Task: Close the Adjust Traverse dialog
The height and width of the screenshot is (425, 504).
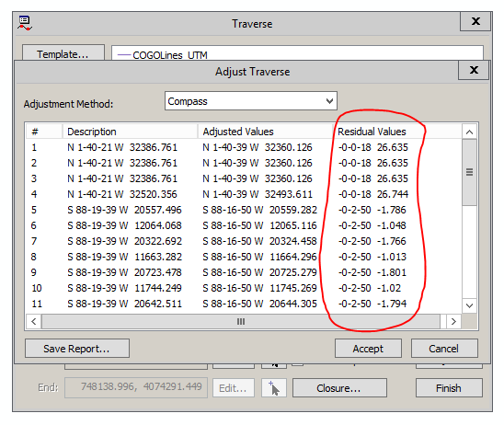Action: point(474,70)
